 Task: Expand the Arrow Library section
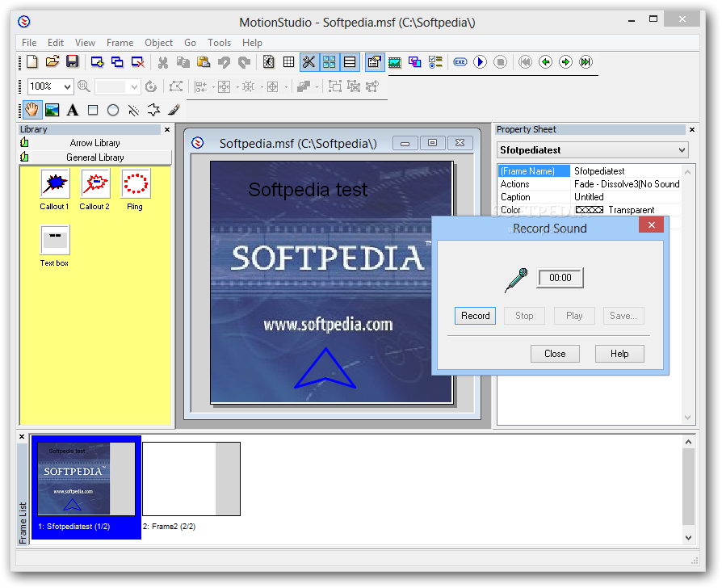pyautogui.click(x=95, y=143)
